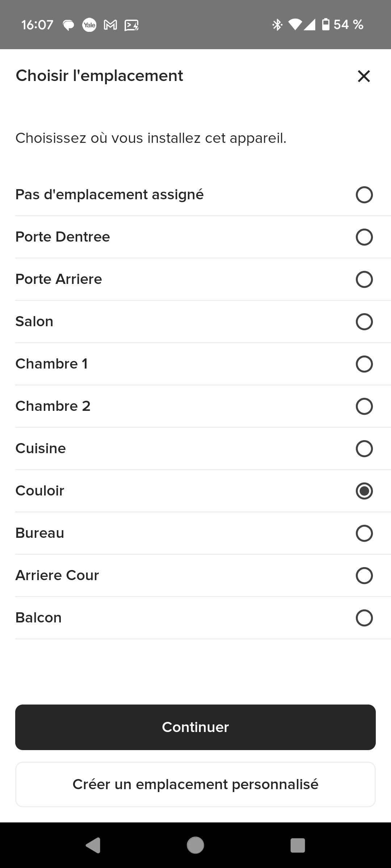Pick Salon as the device location

(x=364, y=322)
